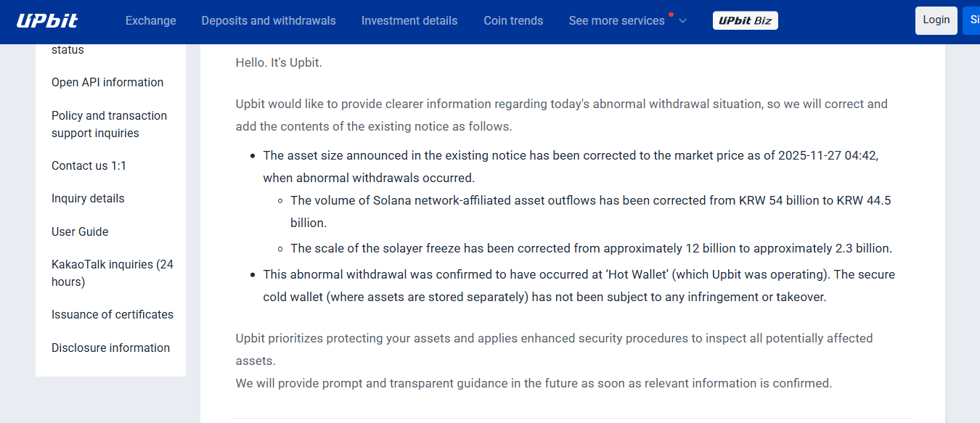The height and width of the screenshot is (423, 980).
Task: Open the Upbit Biz badge link
Action: [745, 20]
